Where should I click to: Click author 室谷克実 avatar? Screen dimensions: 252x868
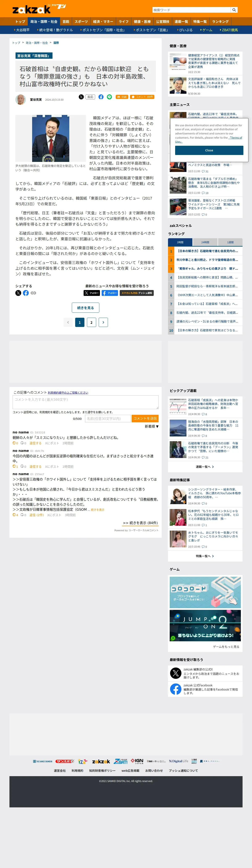coord(21,100)
